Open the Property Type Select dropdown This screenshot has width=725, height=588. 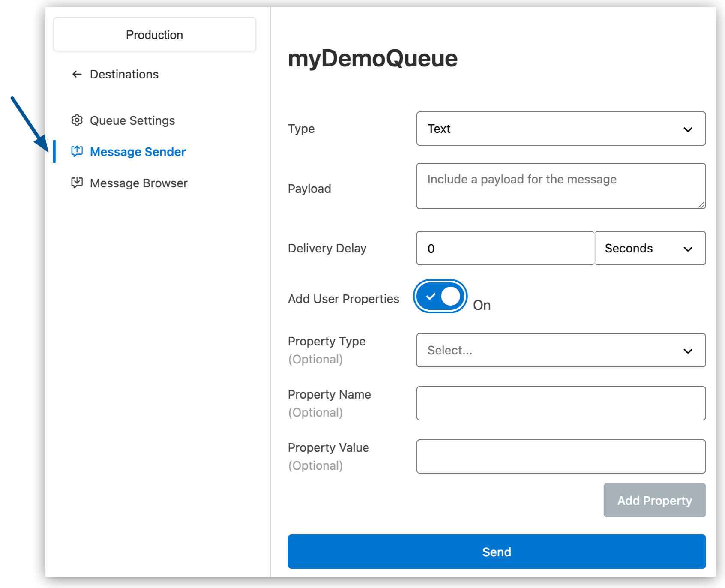click(560, 351)
